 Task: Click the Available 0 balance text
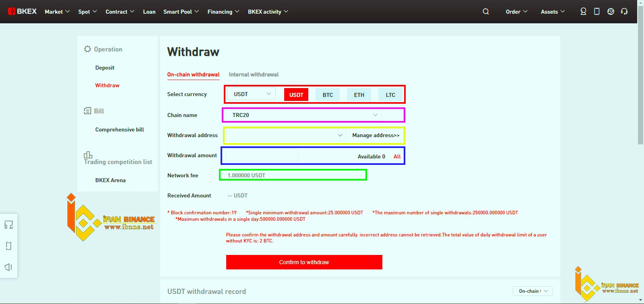point(372,156)
